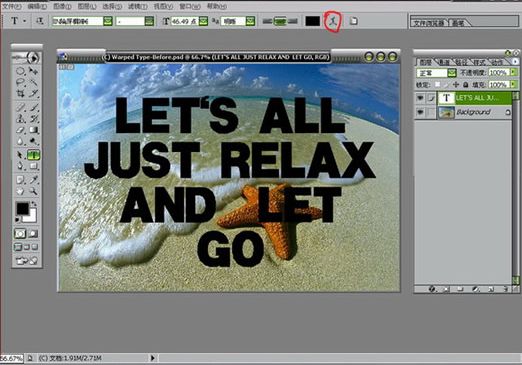The width and height of the screenshot is (522, 365).
Task: Open the character and paragraph palettes icon
Action: [353, 21]
